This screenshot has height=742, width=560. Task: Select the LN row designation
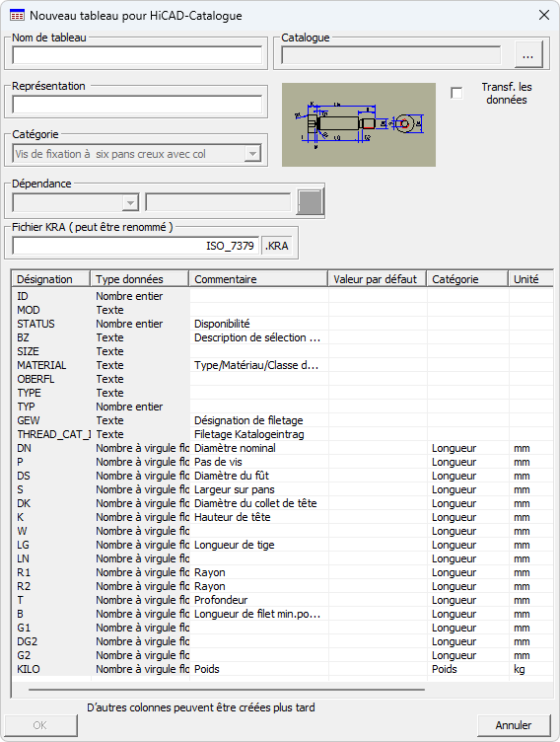(x=24, y=558)
